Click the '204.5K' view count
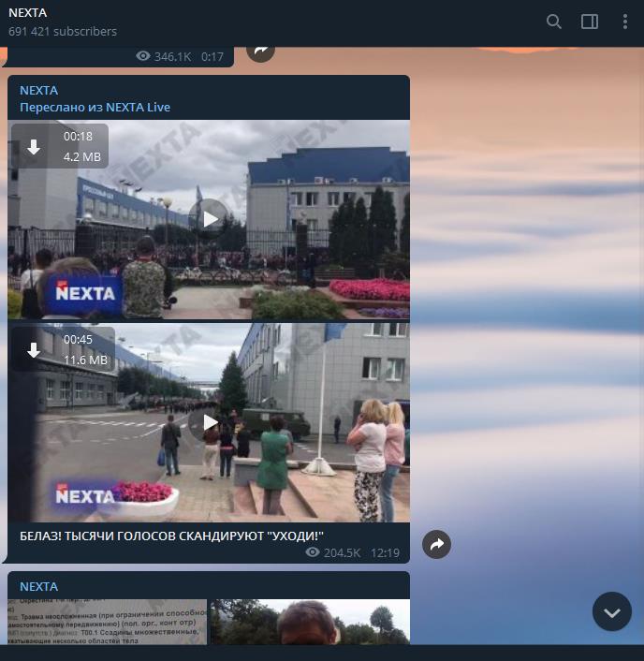644x661 pixels. (342, 552)
